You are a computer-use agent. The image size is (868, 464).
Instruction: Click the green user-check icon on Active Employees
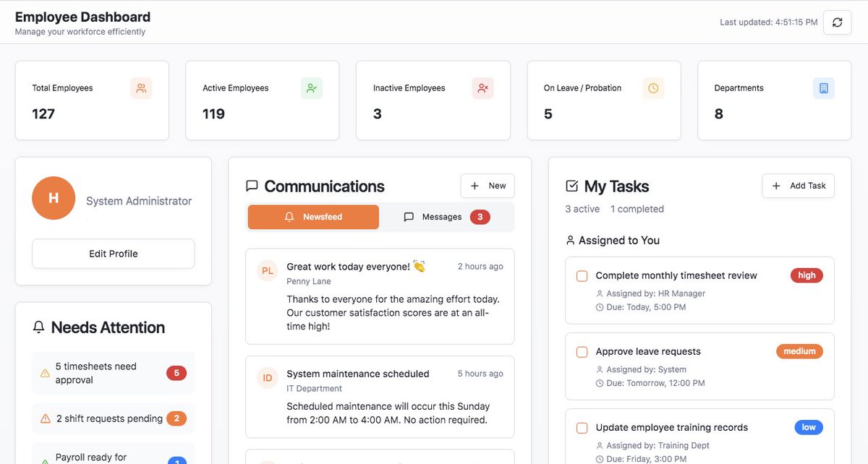tap(312, 87)
